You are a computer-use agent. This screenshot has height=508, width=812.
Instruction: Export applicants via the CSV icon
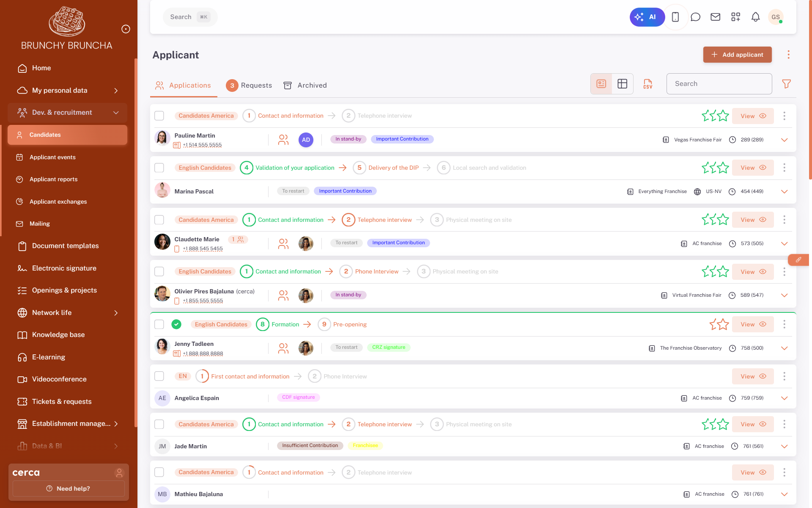pos(647,84)
